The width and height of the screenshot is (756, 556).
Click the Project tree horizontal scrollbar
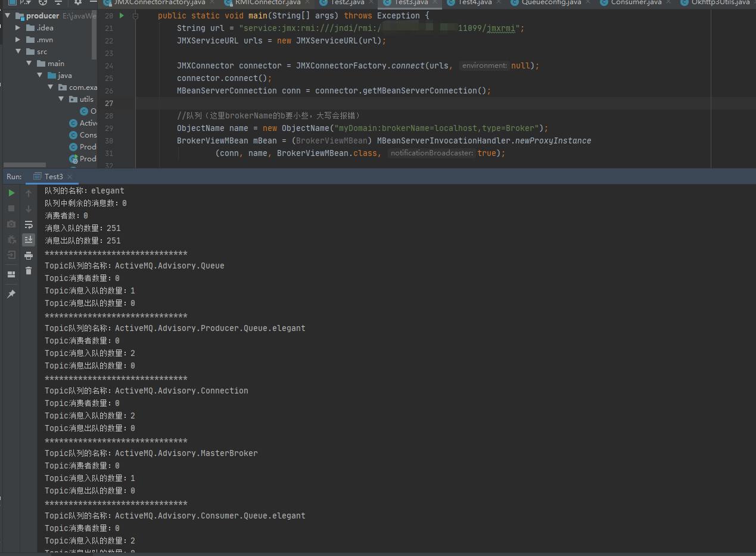tap(24, 165)
